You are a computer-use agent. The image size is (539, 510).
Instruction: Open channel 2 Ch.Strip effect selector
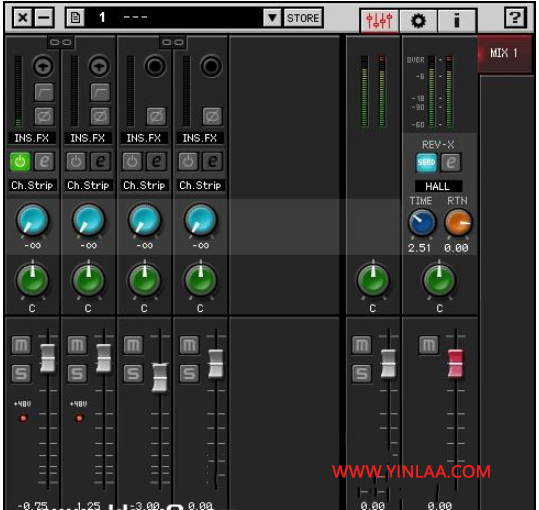88,185
